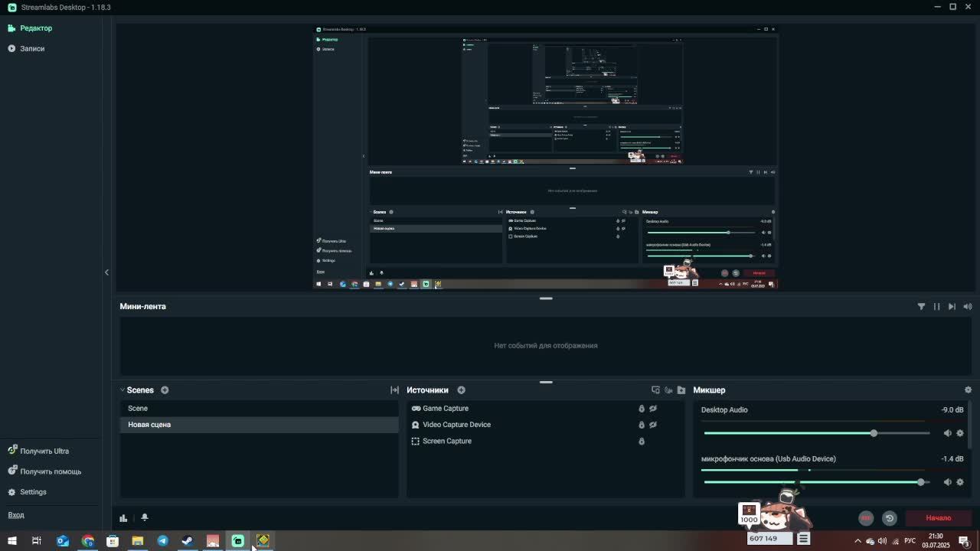980x551 pixels.
Task: Select the Новая сцена scene
Action: click(x=259, y=425)
